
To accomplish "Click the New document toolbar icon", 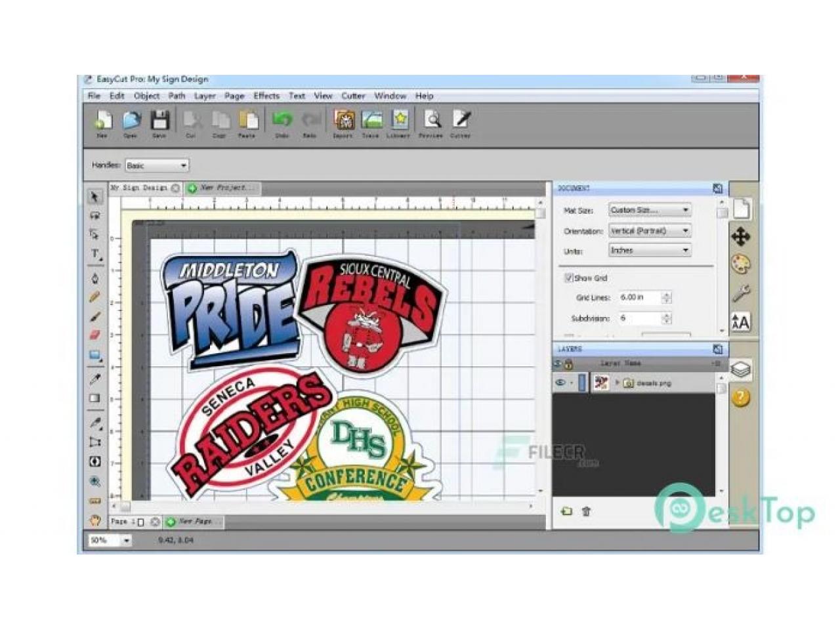I will [102, 119].
